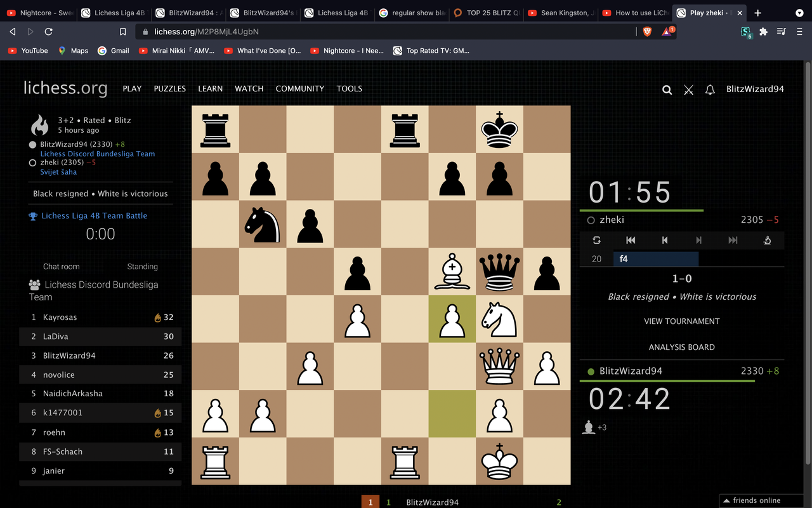
Task: Go back in browser history
Action: click(x=13, y=31)
